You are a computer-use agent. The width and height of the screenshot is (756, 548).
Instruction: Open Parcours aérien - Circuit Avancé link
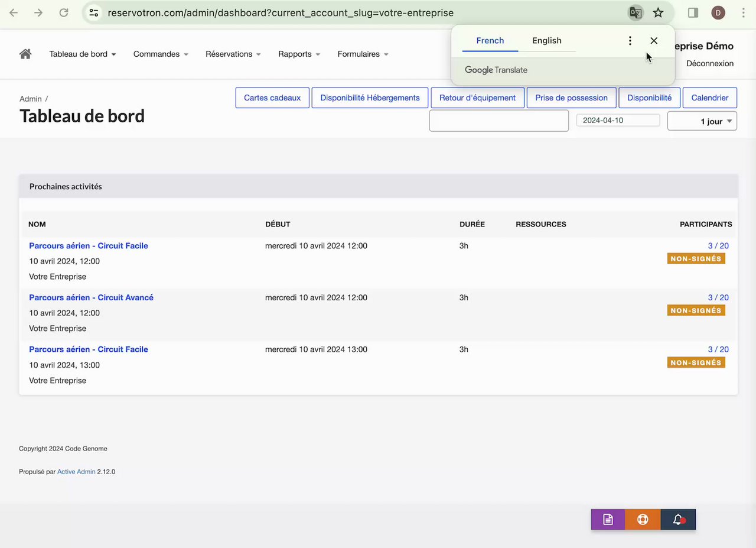click(x=91, y=297)
